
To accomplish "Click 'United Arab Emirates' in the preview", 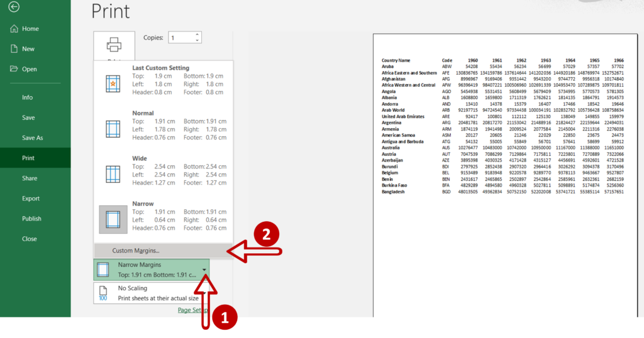I will tap(403, 116).
